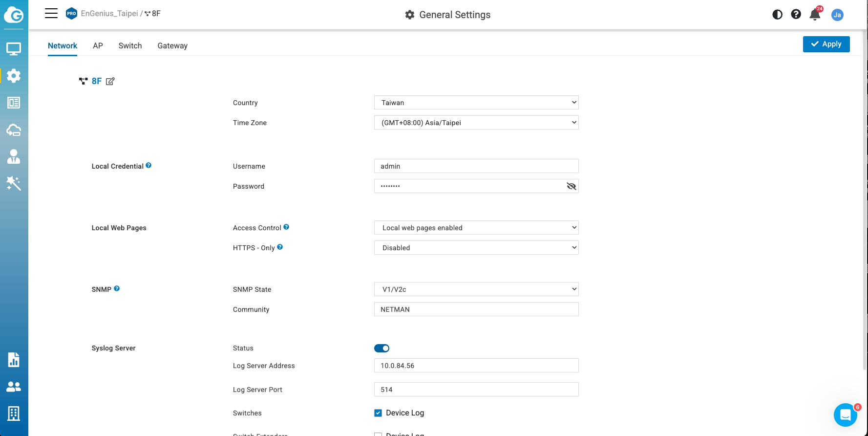868x436 pixels.
Task: Toggle the Syslog Server status switch
Action: point(381,348)
